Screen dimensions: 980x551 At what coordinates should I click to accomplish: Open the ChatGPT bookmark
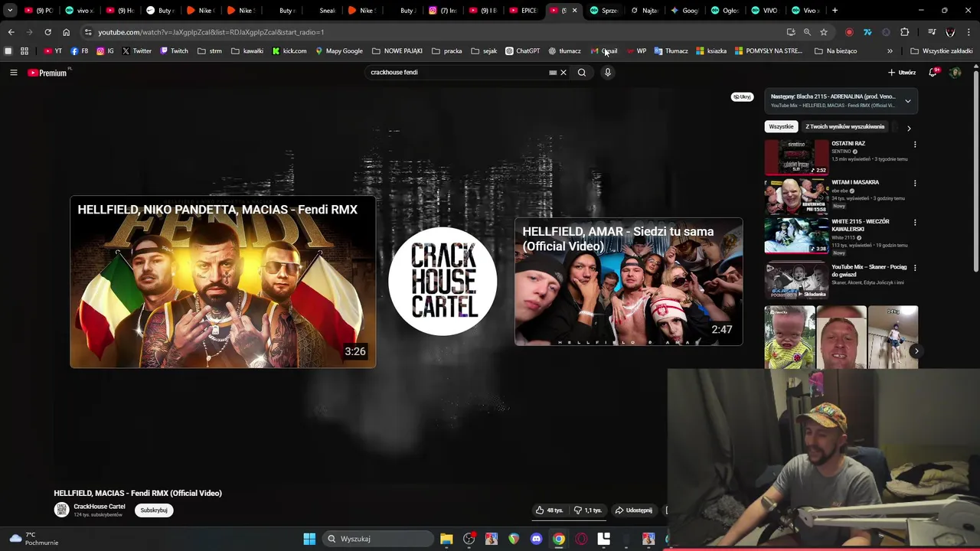522,51
